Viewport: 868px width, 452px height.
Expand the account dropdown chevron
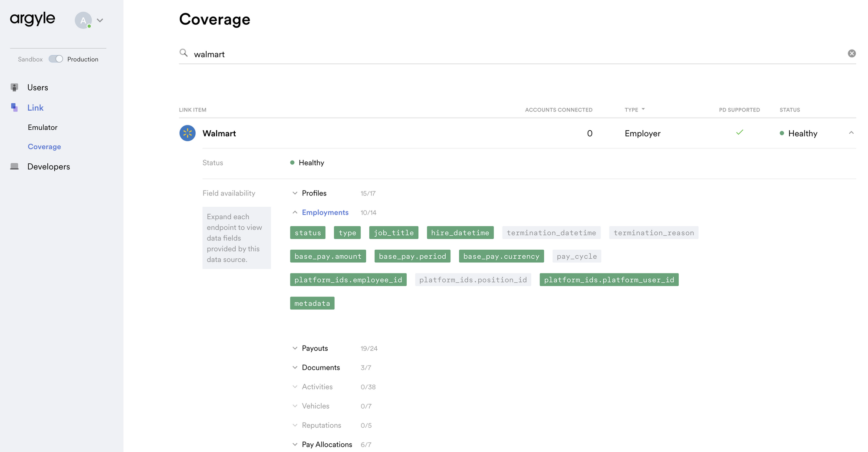[x=100, y=20]
